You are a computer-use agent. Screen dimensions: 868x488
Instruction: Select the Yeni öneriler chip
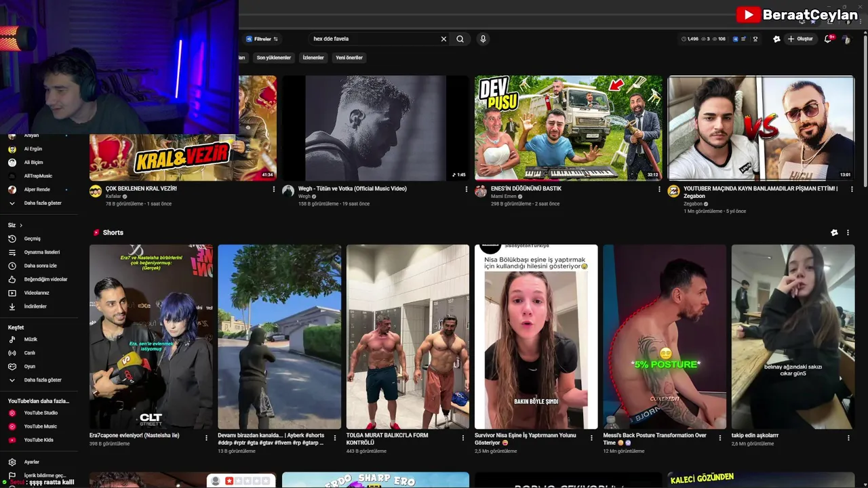[x=349, y=58]
